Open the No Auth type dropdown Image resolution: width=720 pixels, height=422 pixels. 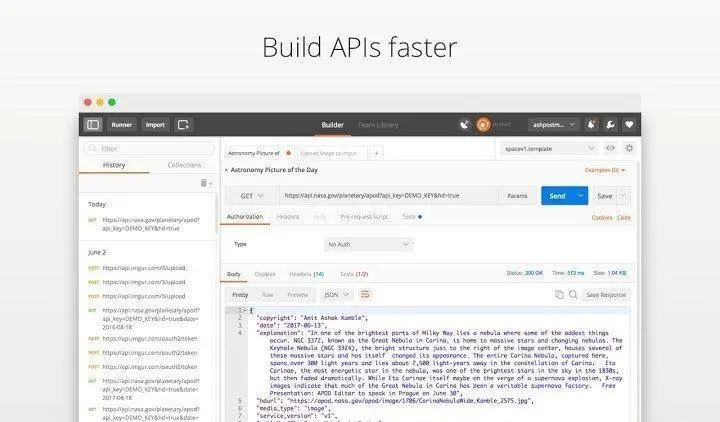tap(368, 244)
